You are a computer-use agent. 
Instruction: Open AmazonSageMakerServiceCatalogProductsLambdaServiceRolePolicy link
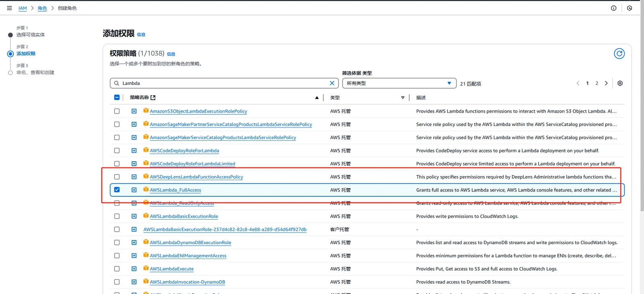(x=223, y=138)
